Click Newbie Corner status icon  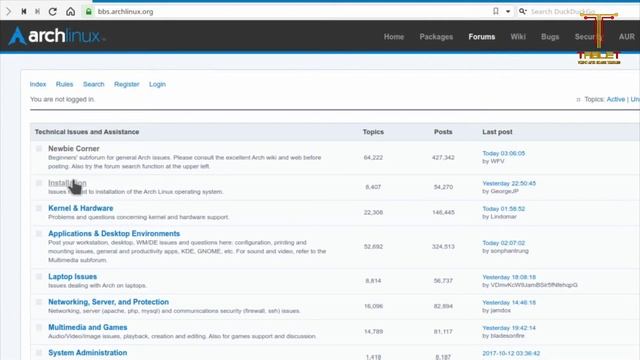coord(39,149)
